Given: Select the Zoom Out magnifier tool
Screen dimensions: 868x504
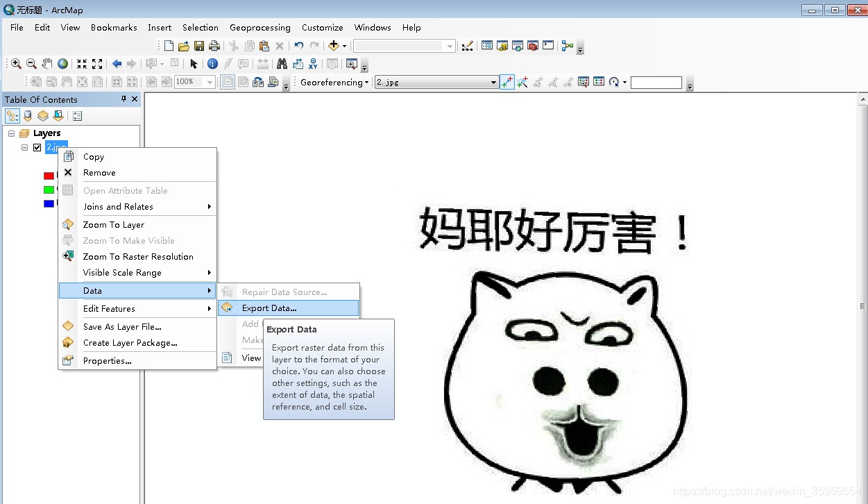Looking at the screenshot, I should coord(31,64).
